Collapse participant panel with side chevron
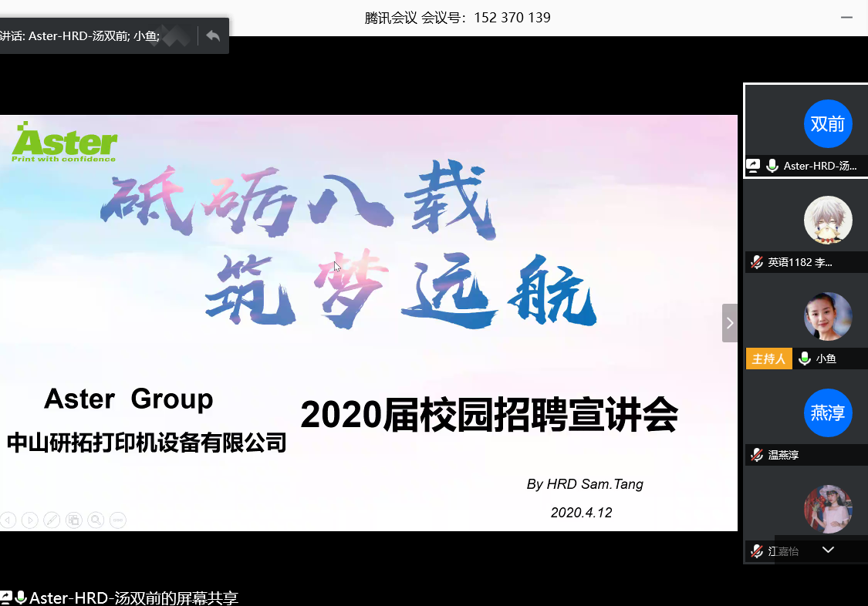868x606 pixels. [730, 323]
